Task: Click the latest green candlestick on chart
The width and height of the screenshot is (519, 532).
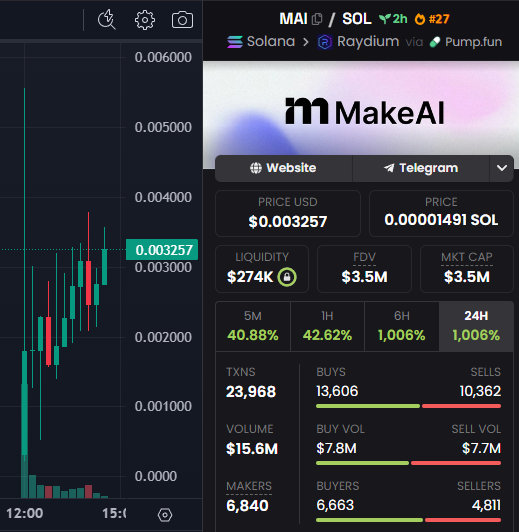Action: pyautogui.click(x=104, y=267)
